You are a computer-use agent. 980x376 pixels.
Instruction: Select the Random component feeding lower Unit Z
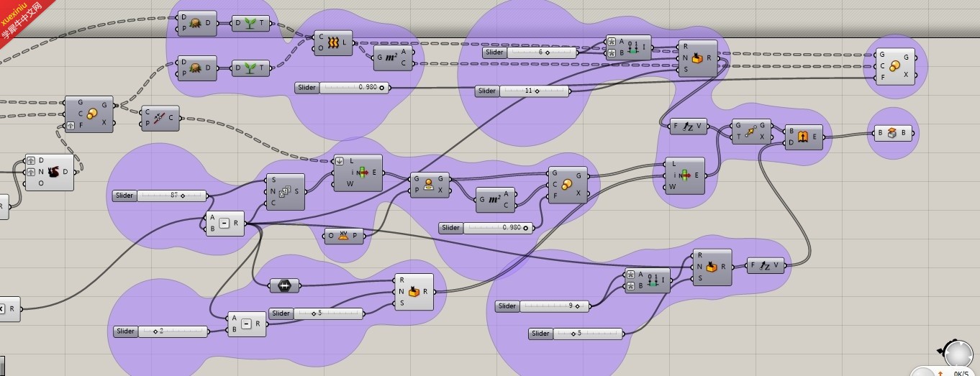(x=712, y=267)
